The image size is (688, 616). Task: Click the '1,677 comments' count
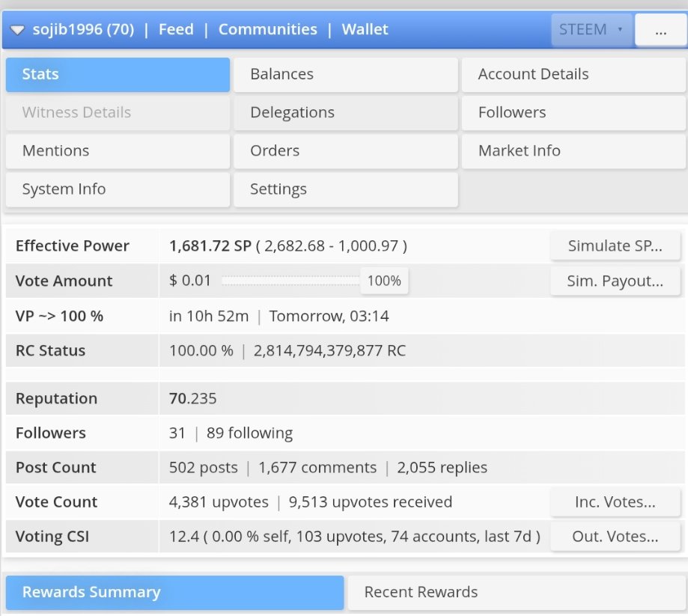(x=317, y=468)
